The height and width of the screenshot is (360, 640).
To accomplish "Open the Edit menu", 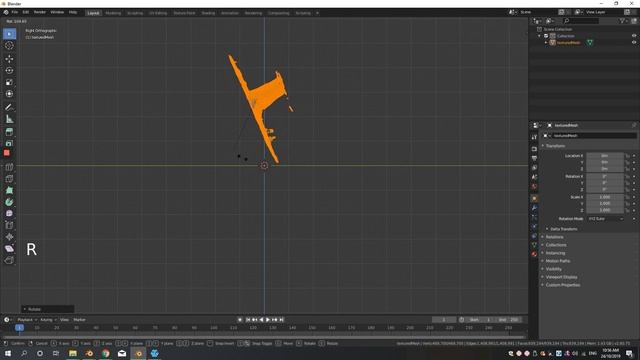I will pos(26,13).
